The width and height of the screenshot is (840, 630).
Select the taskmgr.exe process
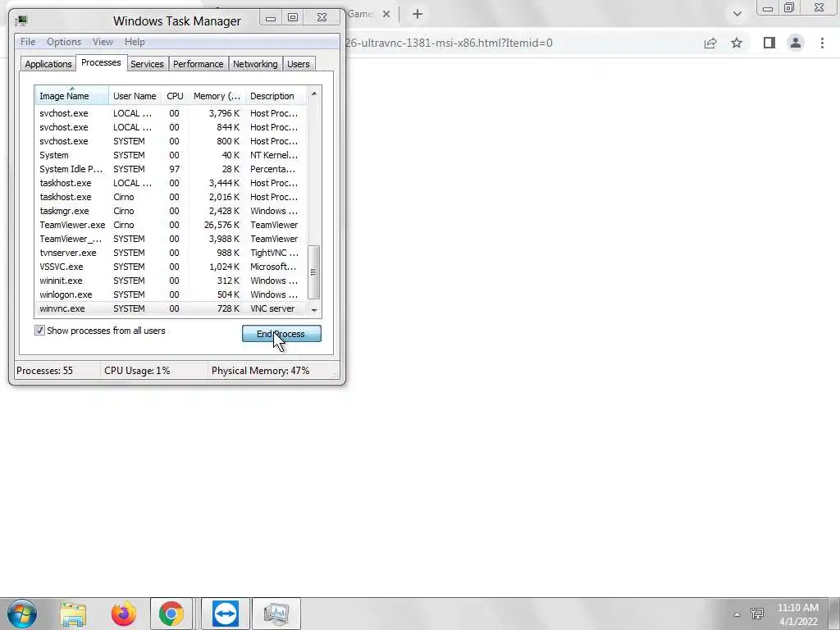pyautogui.click(x=171, y=211)
